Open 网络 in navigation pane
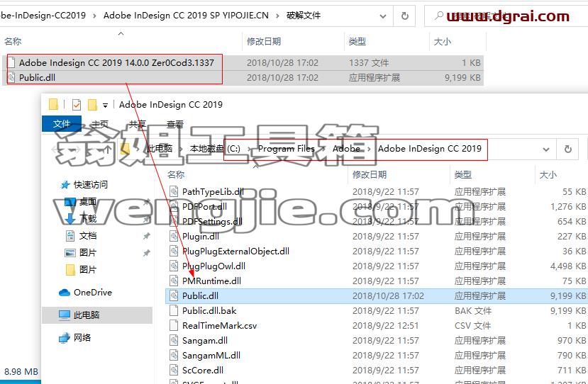Screen dimensions: 588x384 click(82, 338)
